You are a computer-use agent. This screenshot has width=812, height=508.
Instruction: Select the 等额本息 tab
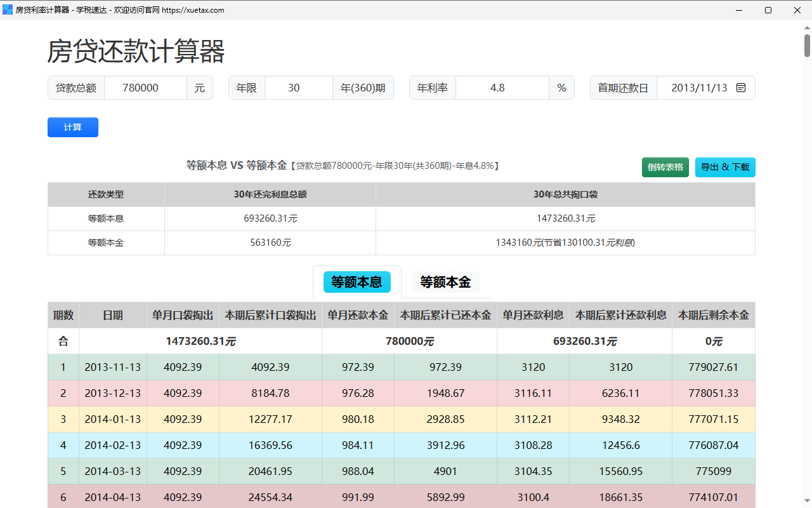tap(357, 282)
